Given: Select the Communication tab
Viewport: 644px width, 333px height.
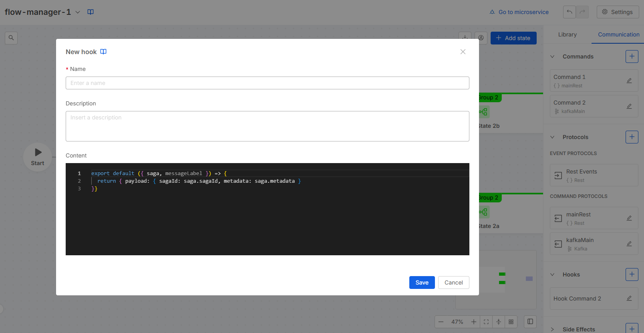Looking at the screenshot, I should [618, 34].
